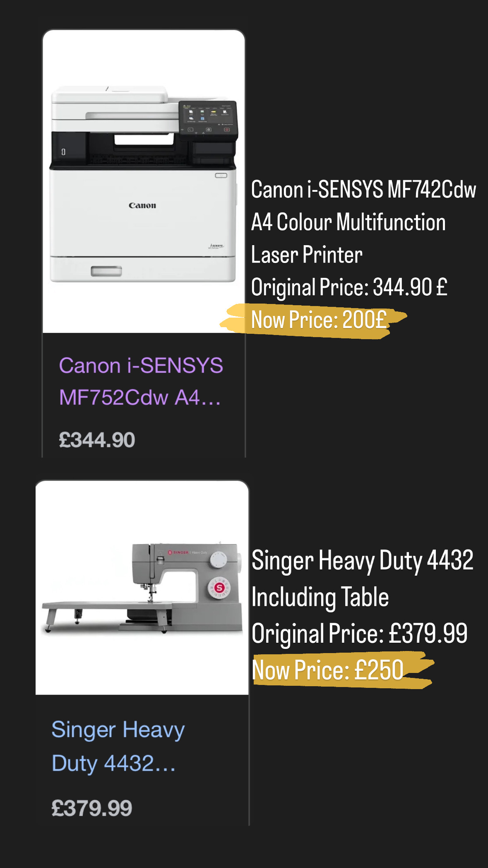Screen dimensions: 488x868
Task: Open the Singer Heavy Duty 4432 link
Action: 118,746
